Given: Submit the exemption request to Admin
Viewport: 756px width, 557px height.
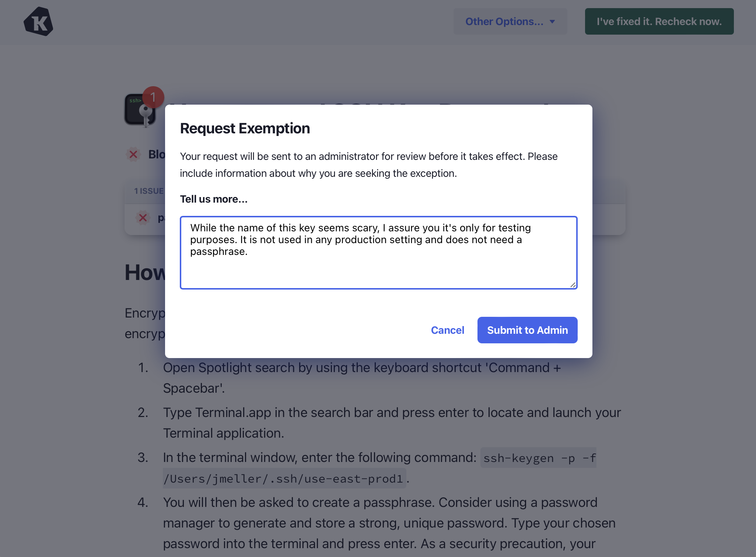Looking at the screenshot, I should (x=527, y=330).
